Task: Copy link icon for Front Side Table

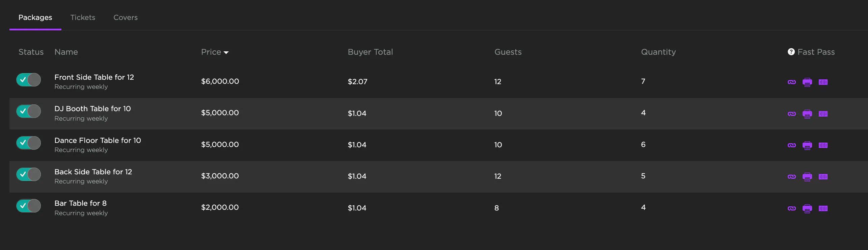Action: tap(791, 82)
